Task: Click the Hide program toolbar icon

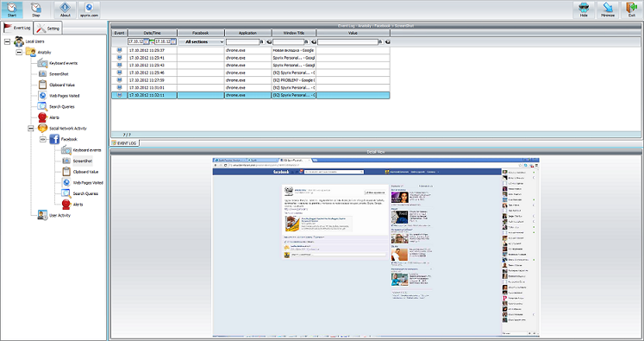Action: click(584, 9)
